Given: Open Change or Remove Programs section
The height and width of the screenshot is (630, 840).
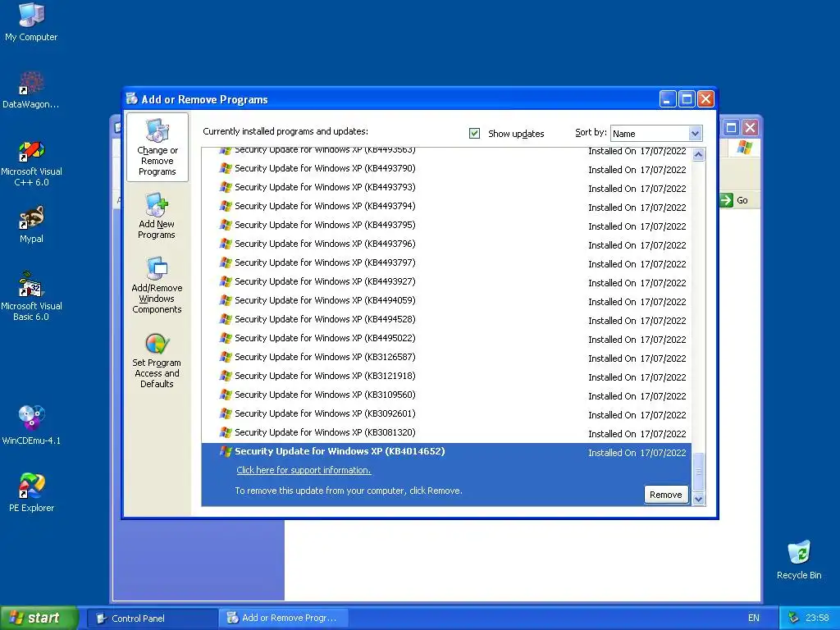Looking at the screenshot, I should point(157,147).
